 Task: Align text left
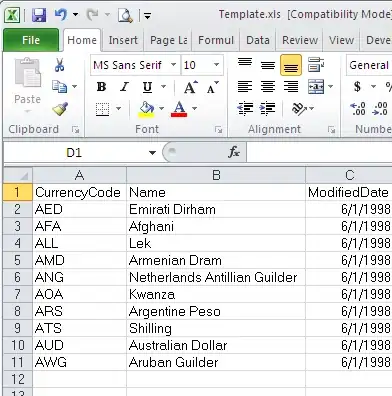click(x=245, y=87)
